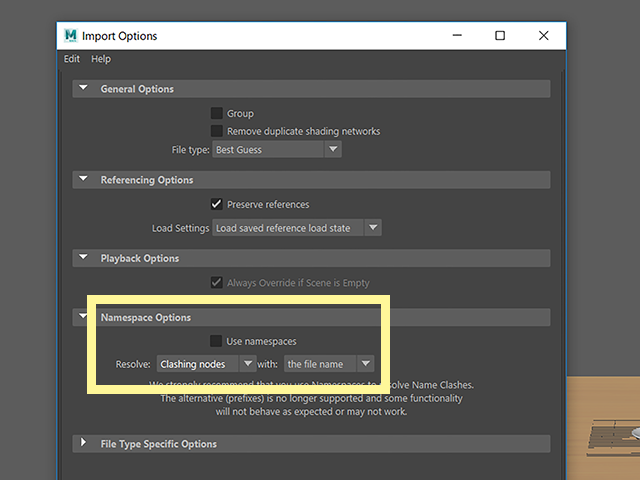Enable the Use namespaces checkbox

pyautogui.click(x=216, y=341)
